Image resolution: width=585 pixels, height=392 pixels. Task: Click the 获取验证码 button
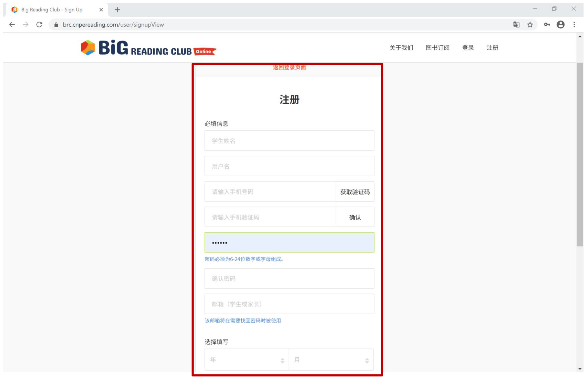pos(355,192)
